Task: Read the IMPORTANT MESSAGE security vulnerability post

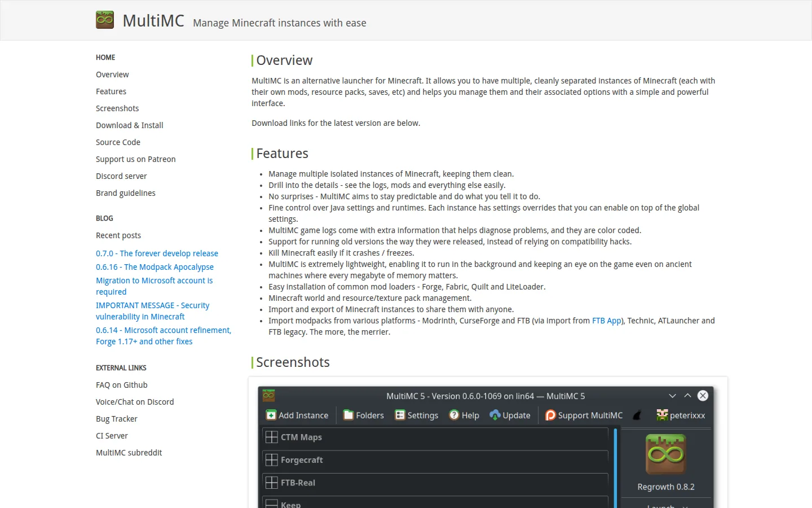Action: pos(152,311)
